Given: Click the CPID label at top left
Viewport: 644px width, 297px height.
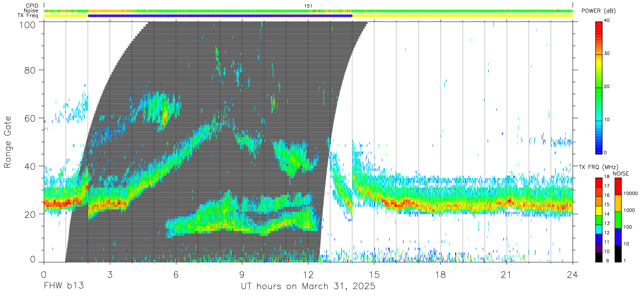Looking at the screenshot, I should point(32,6).
